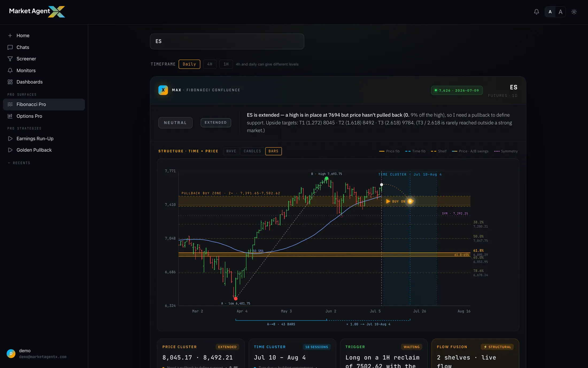Click the MAX X avatar icon
The height and width of the screenshot is (368, 588).
coord(163,90)
